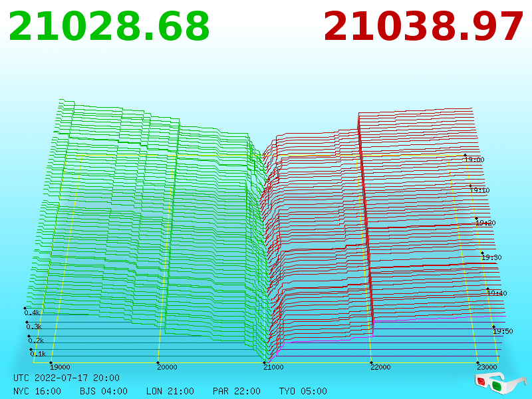Click the 19:10 time axis marker
This screenshot has width=532, height=399.
coord(479,190)
